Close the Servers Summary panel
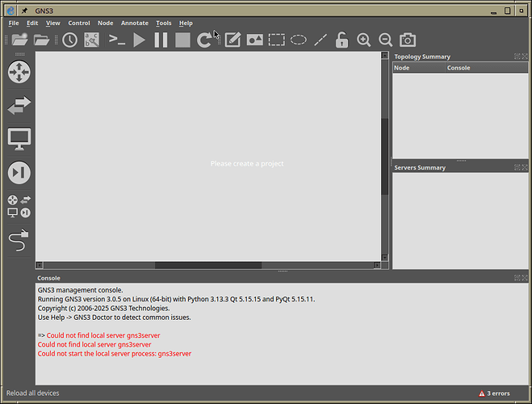This screenshot has width=532, height=404. (525, 167)
